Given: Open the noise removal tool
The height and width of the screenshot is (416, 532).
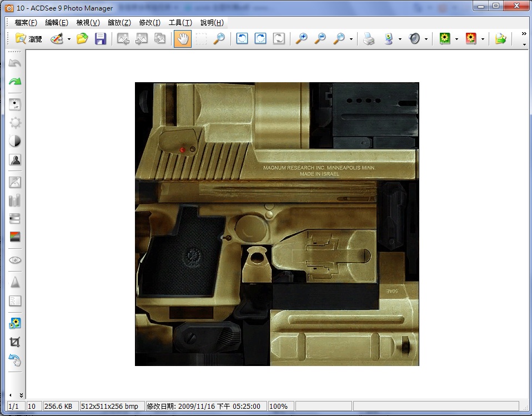Looking at the screenshot, I should tap(14, 300).
